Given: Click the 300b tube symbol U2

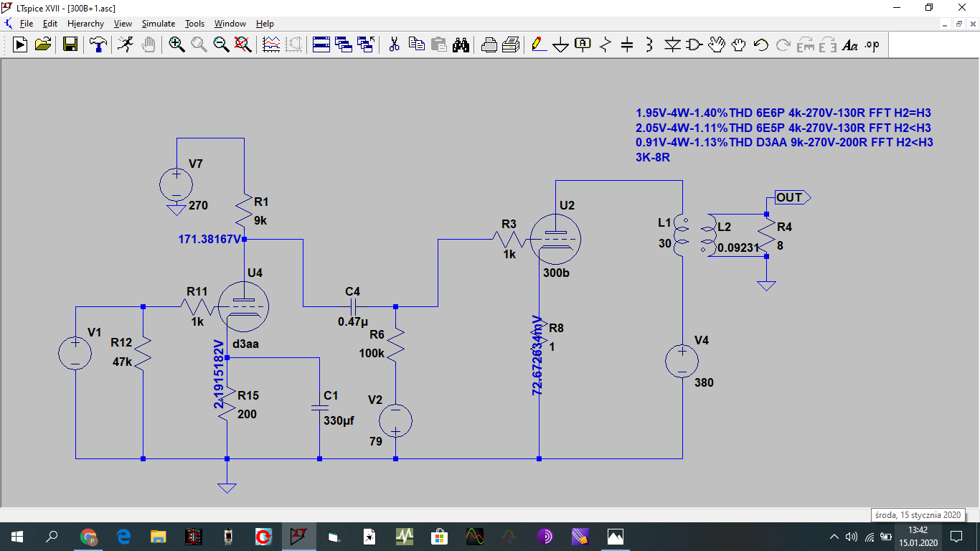Looking at the screenshot, I should (555, 240).
